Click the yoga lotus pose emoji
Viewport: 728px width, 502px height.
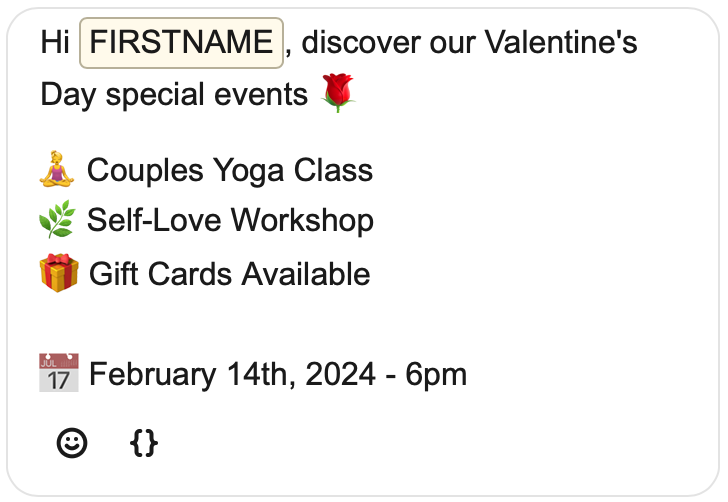pos(57,169)
